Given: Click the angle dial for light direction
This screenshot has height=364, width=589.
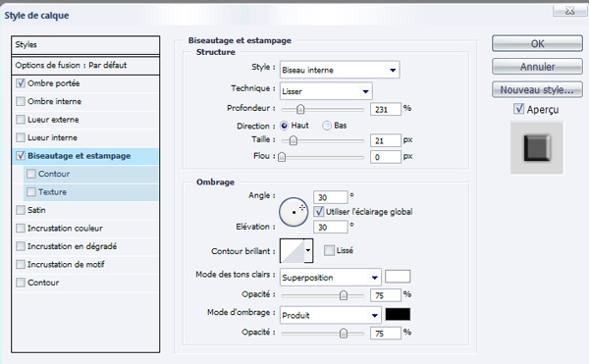Looking at the screenshot, I should (x=294, y=212).
